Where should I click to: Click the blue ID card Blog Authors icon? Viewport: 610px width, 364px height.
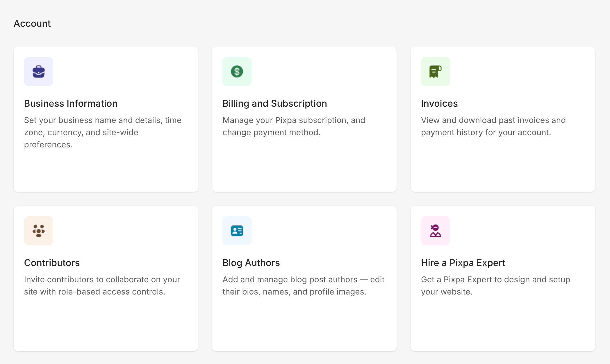tap(237, 231)
